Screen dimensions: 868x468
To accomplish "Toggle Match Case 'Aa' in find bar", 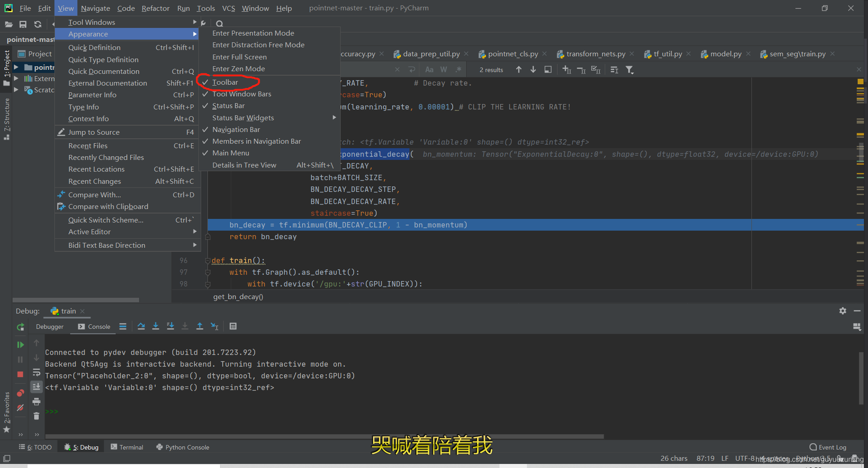I will tap(429, 69).
